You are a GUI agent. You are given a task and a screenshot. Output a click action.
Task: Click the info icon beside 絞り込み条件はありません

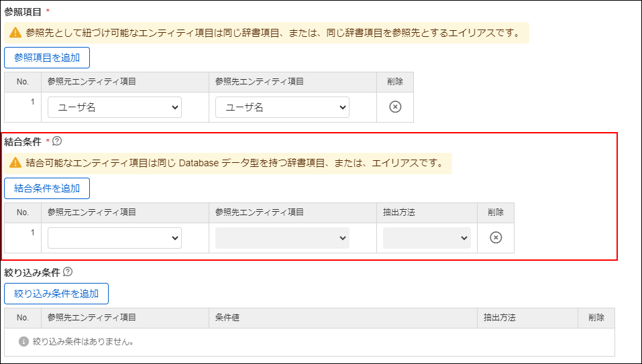point(23,341)
